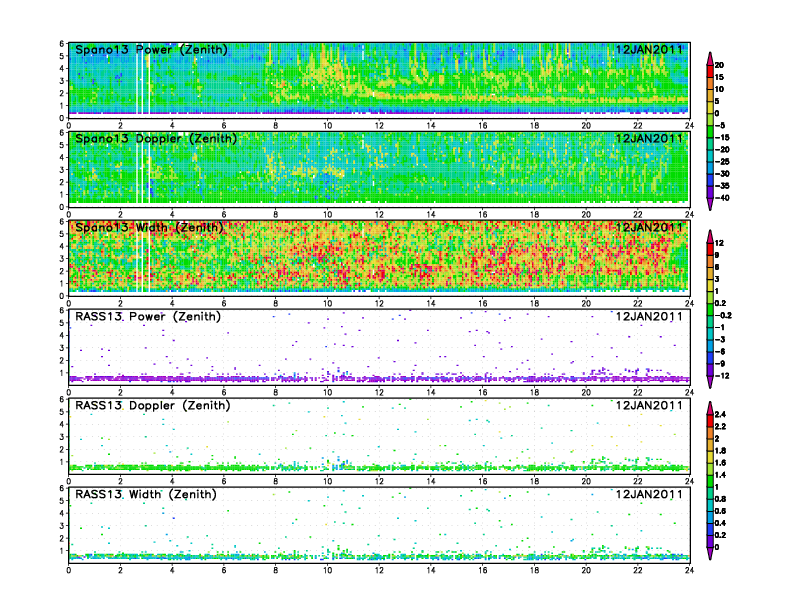The image size is (792, 612).
Task: Click the 12JAN2011 date in Spano13 Power panel
Action: 648,50
